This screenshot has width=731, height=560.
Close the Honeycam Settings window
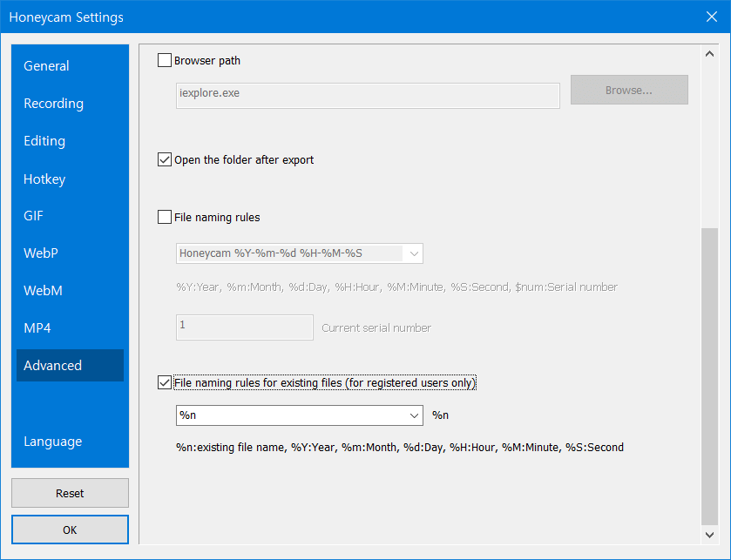pos(711,17)
